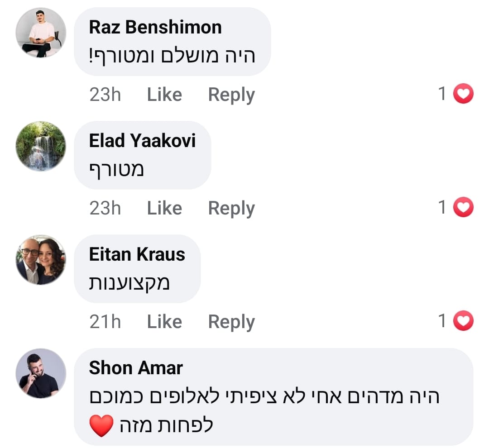Open Eitan Kraus's profile picture
Screen dimensions: 489x448
pyautogui.click(x=41, y=260)
